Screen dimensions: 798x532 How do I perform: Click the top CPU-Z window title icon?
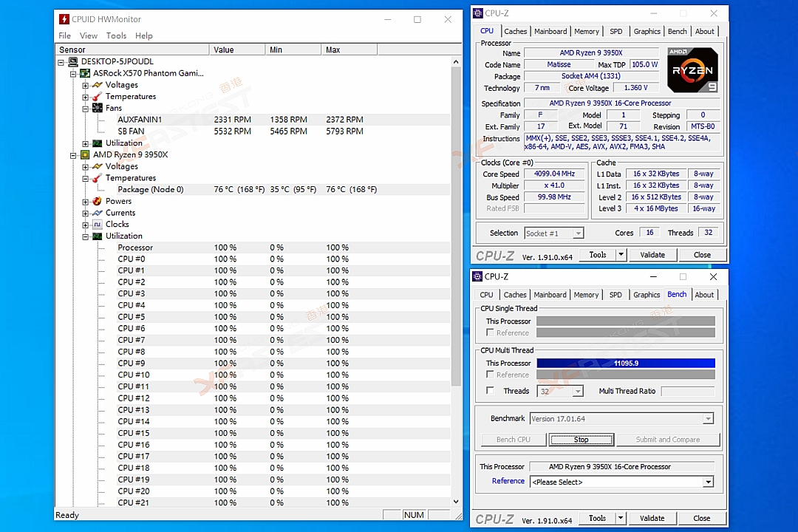478,13
